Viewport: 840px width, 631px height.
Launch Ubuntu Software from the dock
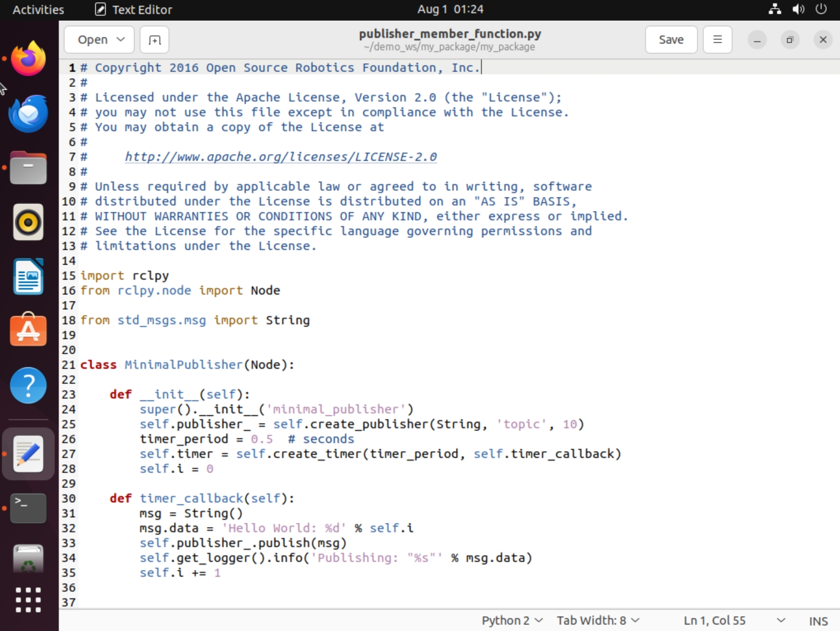28,330
